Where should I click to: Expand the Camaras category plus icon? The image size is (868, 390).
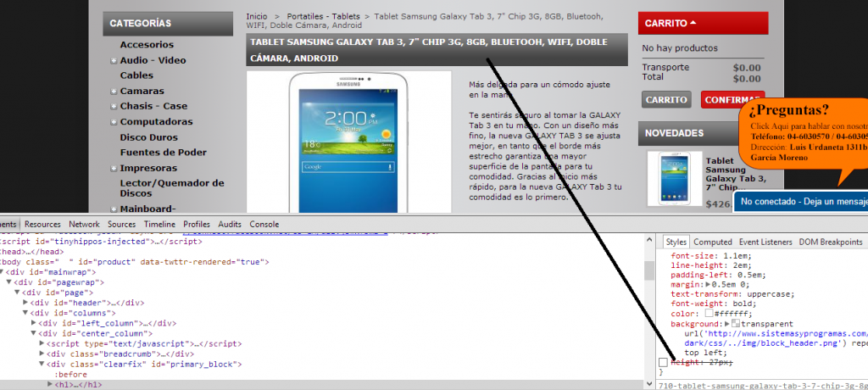pos(113,91)
